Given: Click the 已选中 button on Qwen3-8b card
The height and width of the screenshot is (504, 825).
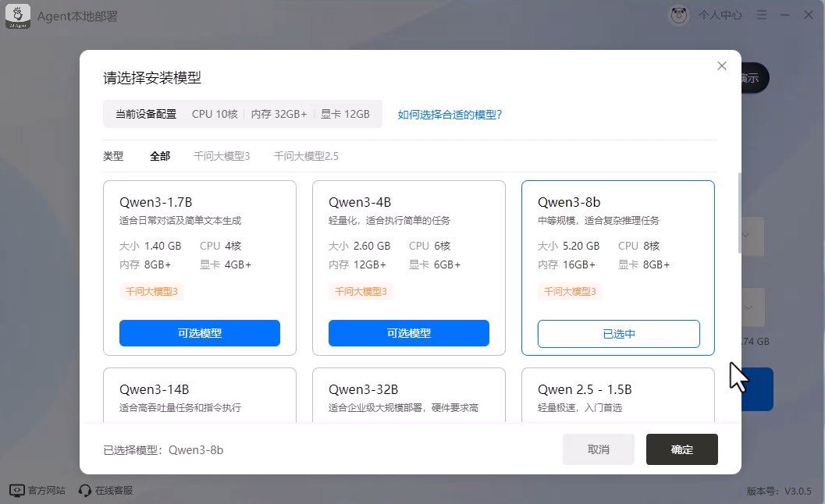Looking at the screenshot, I should coord(619,334).
